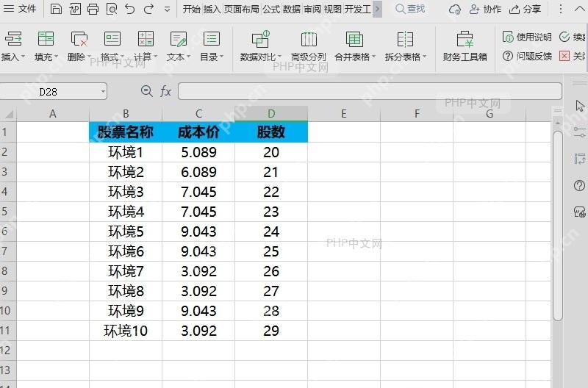Open the 插入 tool dropdown
This screenshot has width=588, height=388.
click(x=12, y=46)
